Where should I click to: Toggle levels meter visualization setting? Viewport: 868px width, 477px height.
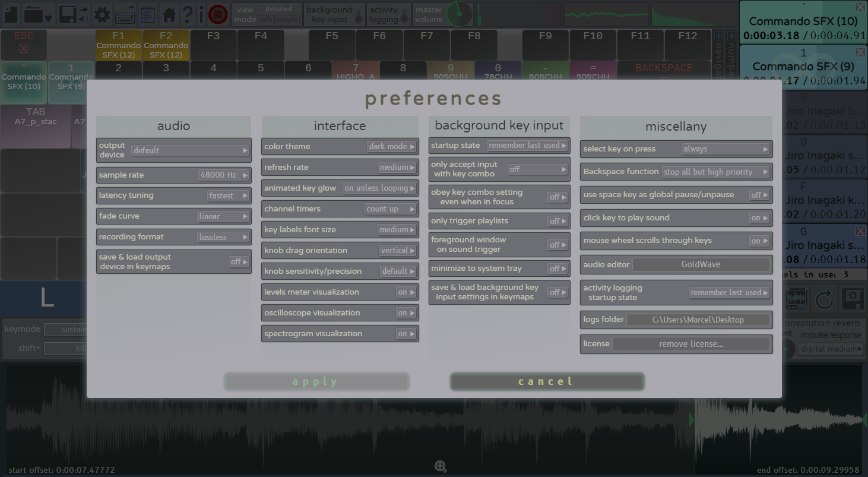406,292
